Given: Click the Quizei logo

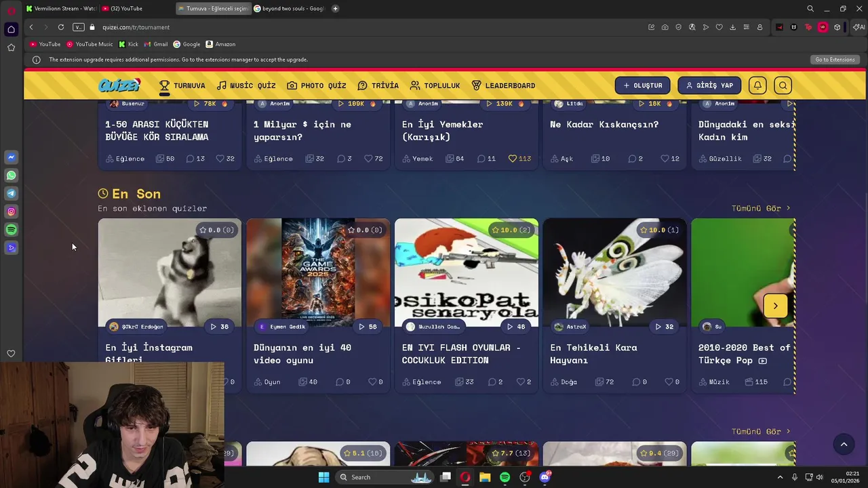Looking at the screenshot, I should pyautogui.click(x=119, y=85).
